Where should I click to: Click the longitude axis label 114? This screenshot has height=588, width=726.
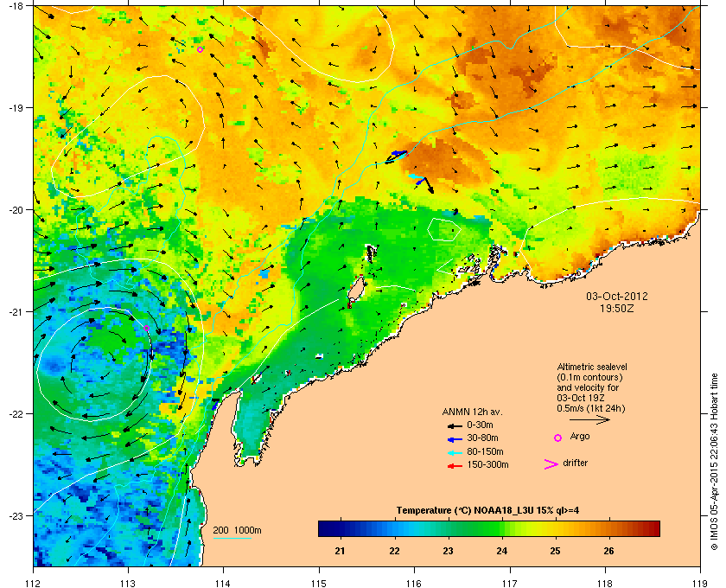coord(223,583)
